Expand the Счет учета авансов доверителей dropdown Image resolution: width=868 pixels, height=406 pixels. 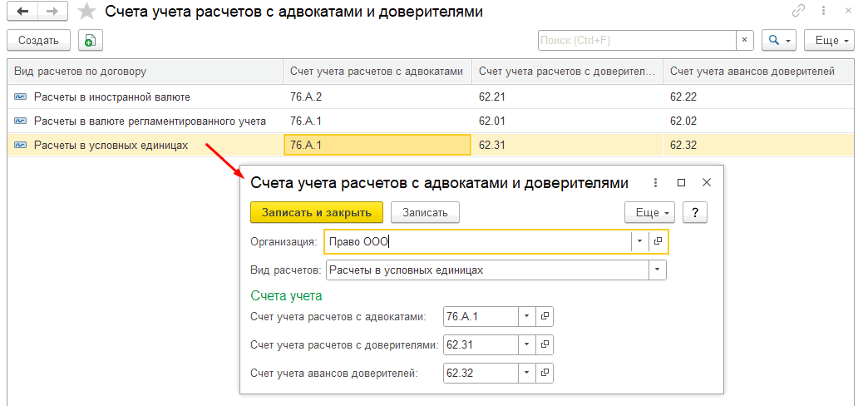526,372
